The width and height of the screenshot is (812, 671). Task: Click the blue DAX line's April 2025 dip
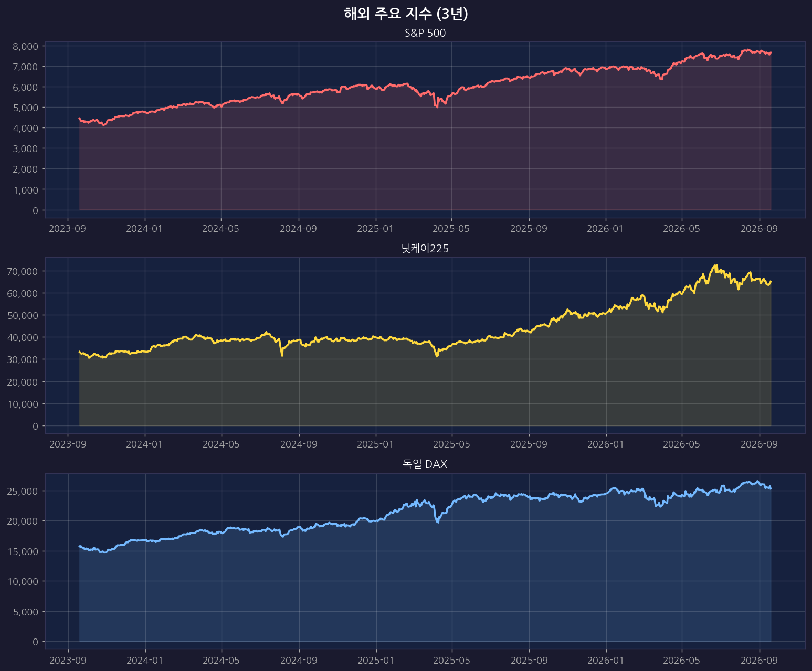click(438, 521)
